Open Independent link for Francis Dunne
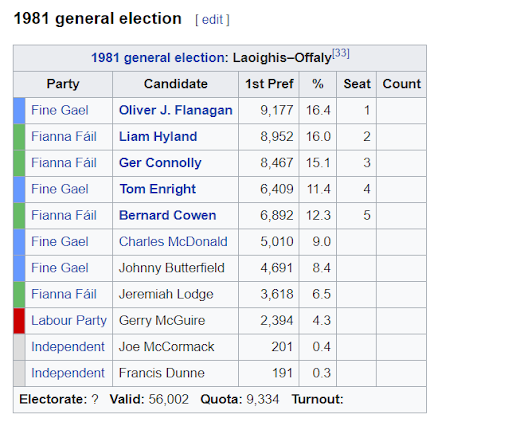The height and width of the screenshot is (430, 512). point(68,373)
